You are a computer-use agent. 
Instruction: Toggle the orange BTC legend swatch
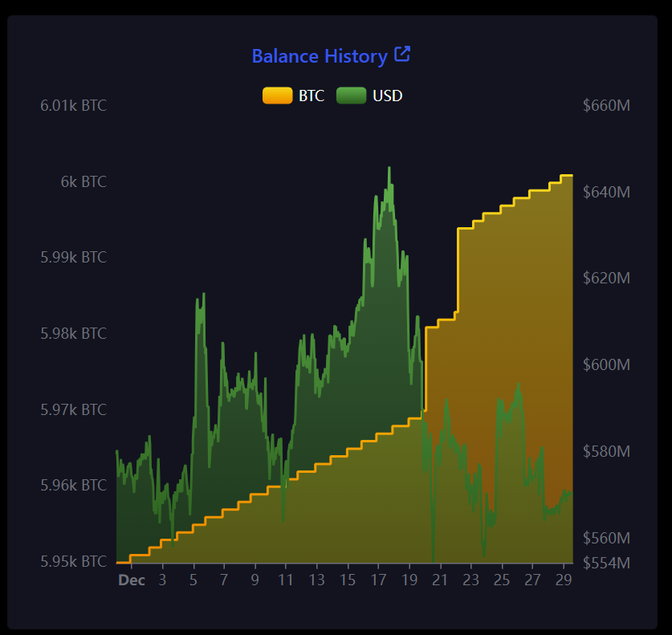click(x=277, y=96)
